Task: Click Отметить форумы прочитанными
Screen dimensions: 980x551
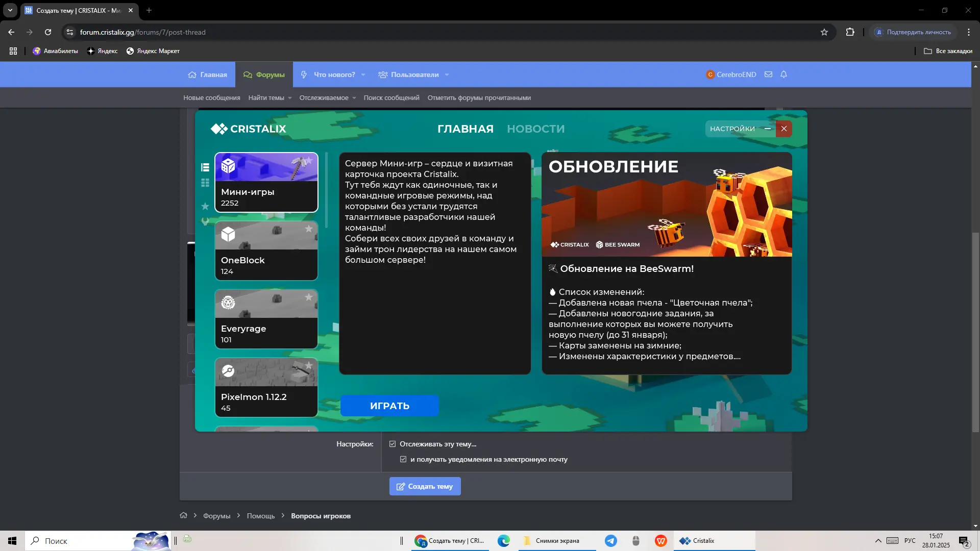Action: click(479, 98)
